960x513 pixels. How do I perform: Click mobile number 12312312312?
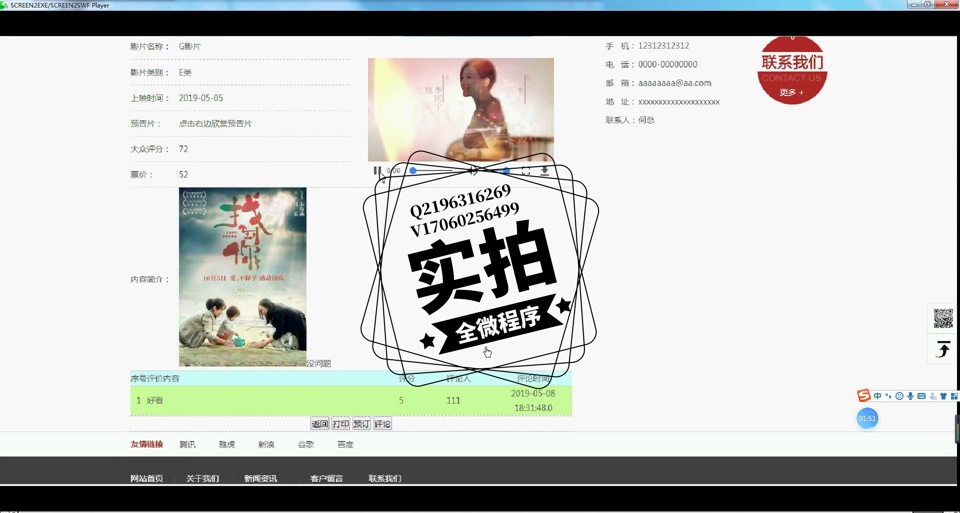(x=664, y=46)
